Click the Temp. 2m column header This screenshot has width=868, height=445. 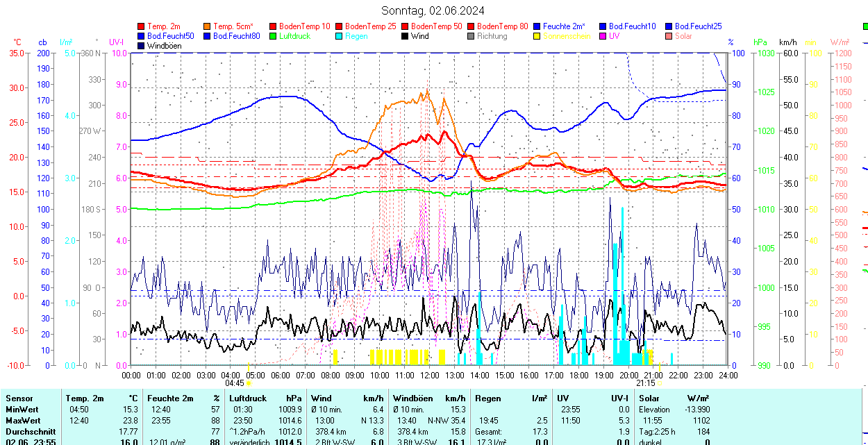tap(85, 398)
